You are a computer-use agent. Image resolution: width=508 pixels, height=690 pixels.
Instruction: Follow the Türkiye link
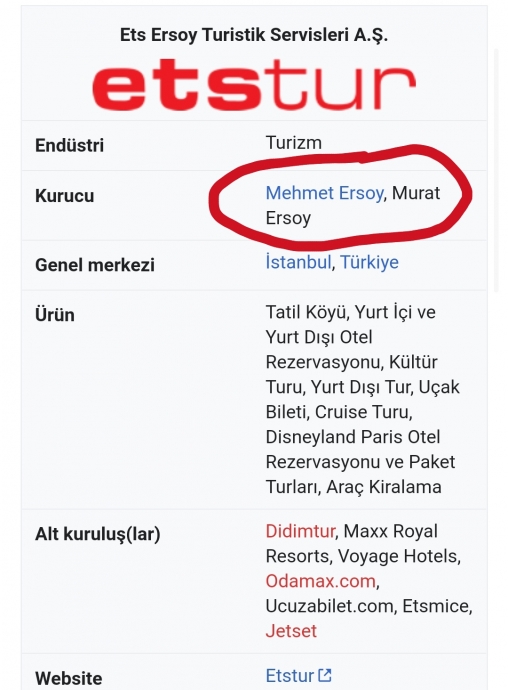click(369, 262)
